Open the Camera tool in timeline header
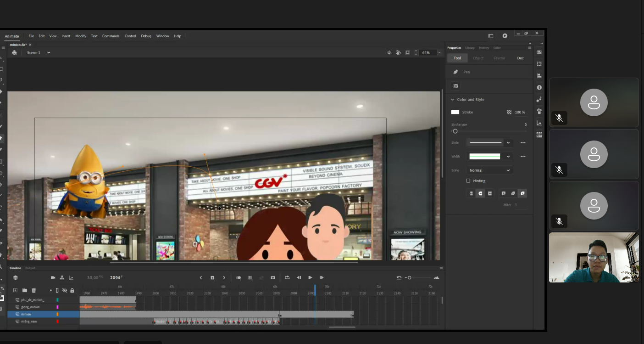Image resolution: width=644 pixels, height=344 pixels. pos(53,277)
